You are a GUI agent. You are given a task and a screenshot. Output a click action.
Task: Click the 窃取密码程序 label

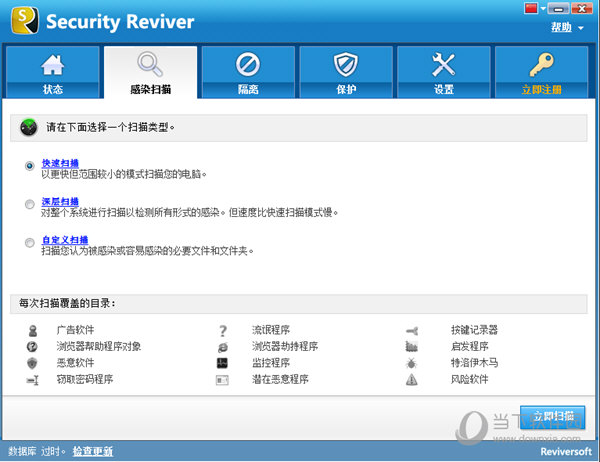[x=85, y=379]
